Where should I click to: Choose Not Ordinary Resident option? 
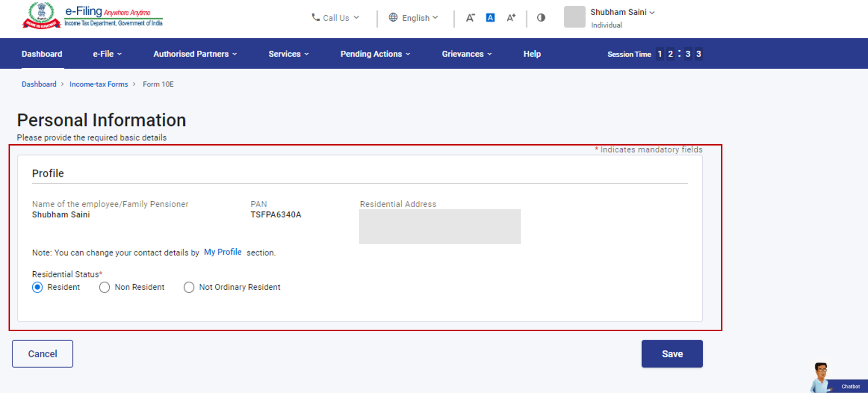[189, 287]
